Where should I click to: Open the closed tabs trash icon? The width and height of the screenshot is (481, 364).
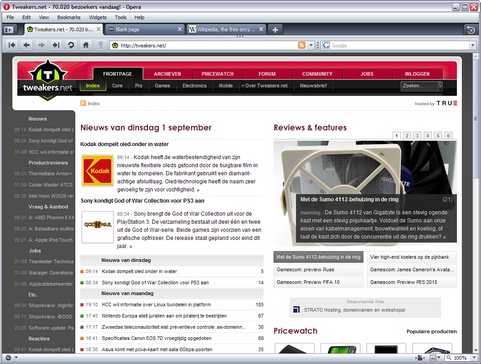click(x=471, y=30)
